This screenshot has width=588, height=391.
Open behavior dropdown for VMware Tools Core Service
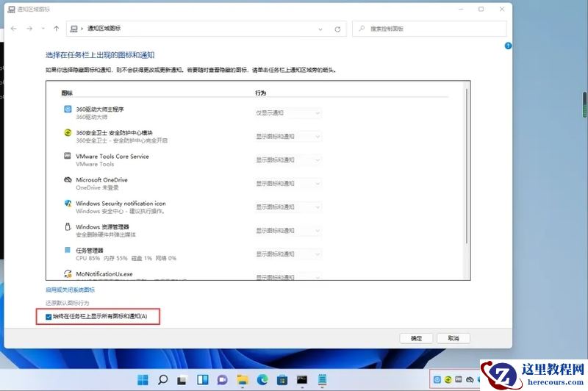tap(287, 160)
